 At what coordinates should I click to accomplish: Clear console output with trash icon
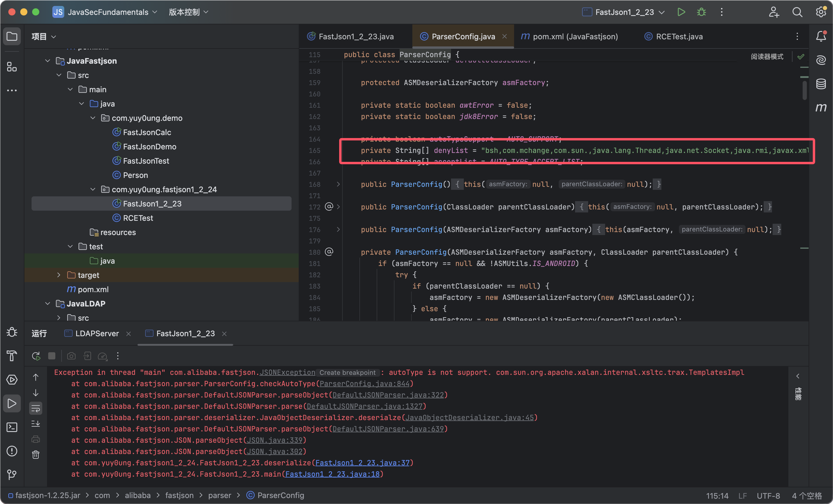tap(36, 455)
